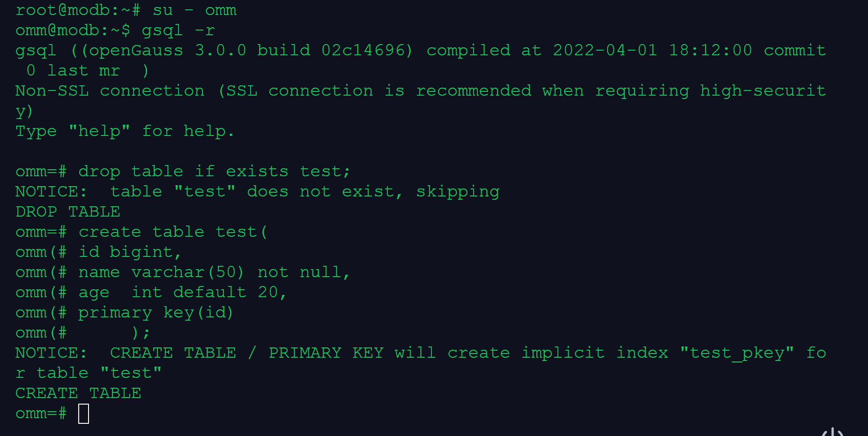Click the 'Type "help" for help.' line

(125, 131)
